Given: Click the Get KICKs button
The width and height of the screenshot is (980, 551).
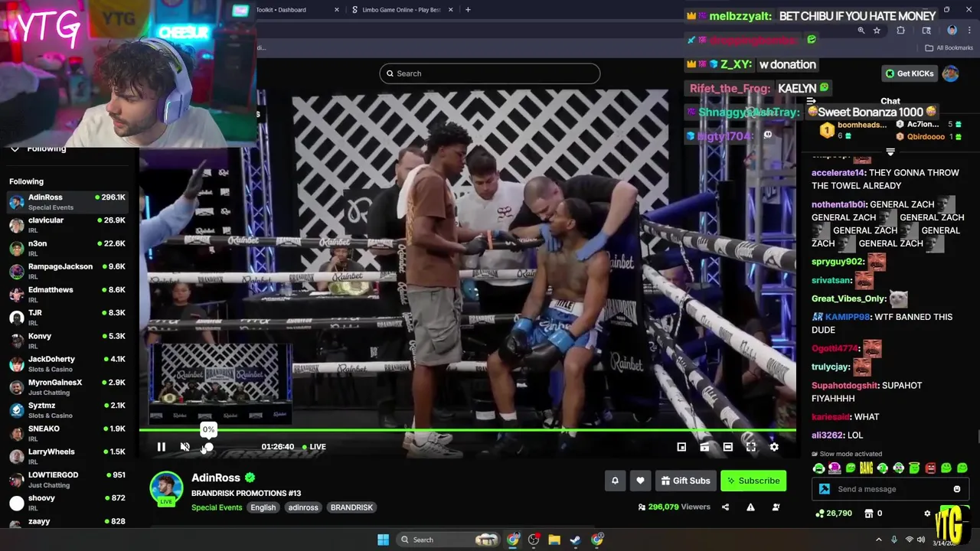Looking at the screenshot, I should click(910, 73).
